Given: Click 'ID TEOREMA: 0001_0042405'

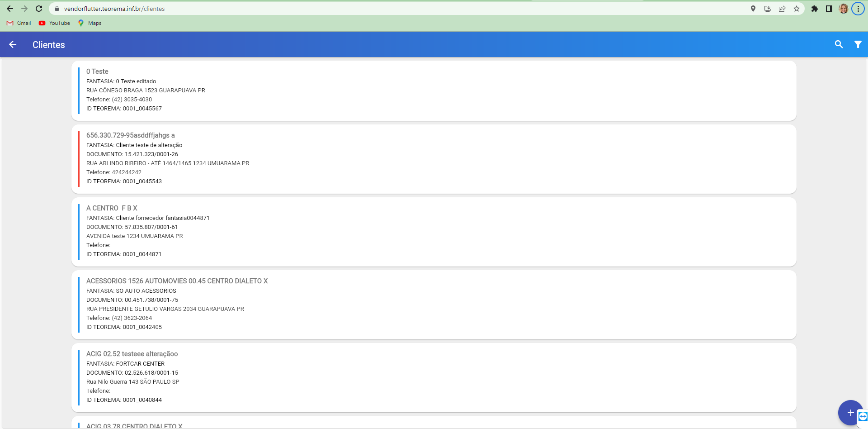Looking at the screenshot, I should 124,327.
